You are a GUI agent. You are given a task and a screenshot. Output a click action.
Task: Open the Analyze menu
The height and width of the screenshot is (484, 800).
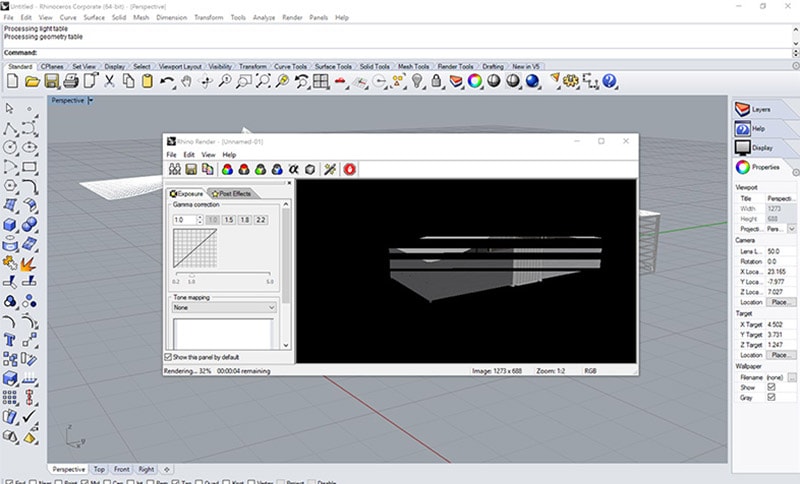click(264, 17)
